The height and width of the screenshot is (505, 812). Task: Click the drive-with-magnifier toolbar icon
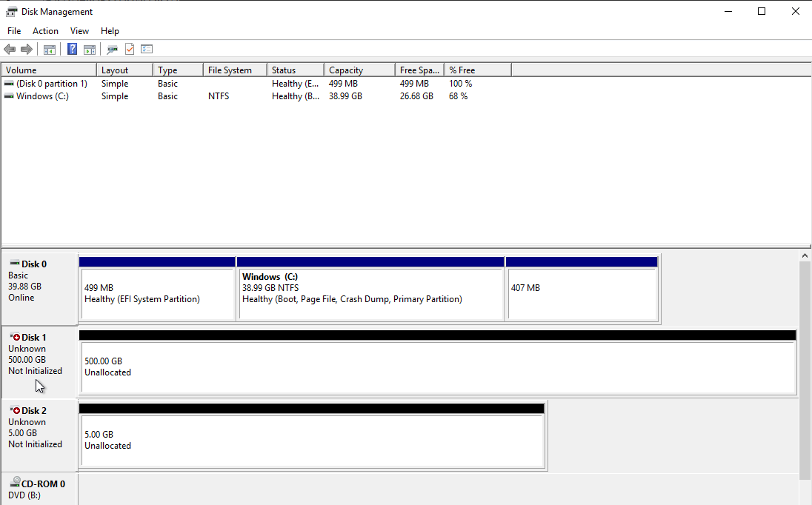[x=112, y=49]
